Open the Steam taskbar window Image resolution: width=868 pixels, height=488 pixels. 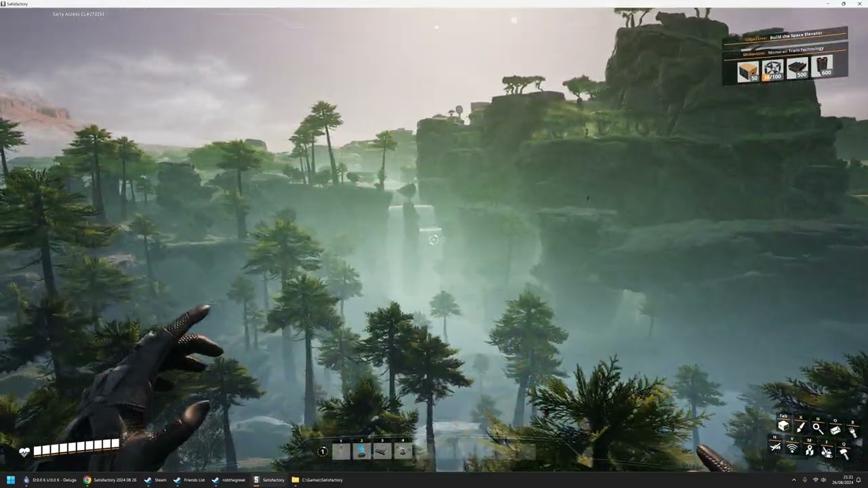tap(155, 480)
